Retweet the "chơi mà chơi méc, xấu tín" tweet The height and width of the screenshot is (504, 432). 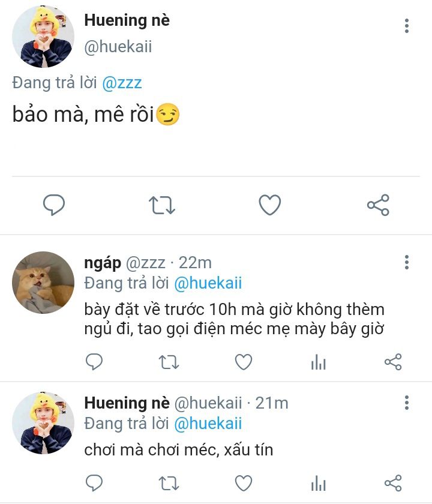pos(169,482)
